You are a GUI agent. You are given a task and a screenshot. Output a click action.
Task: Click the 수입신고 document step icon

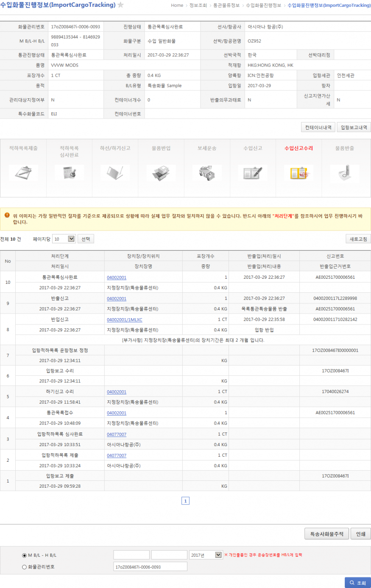point(253,172)
